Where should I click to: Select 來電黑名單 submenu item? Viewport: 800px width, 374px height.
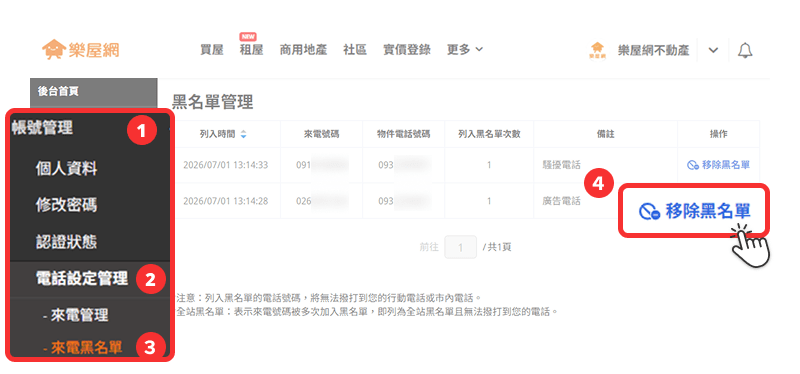tap(83, 348)
